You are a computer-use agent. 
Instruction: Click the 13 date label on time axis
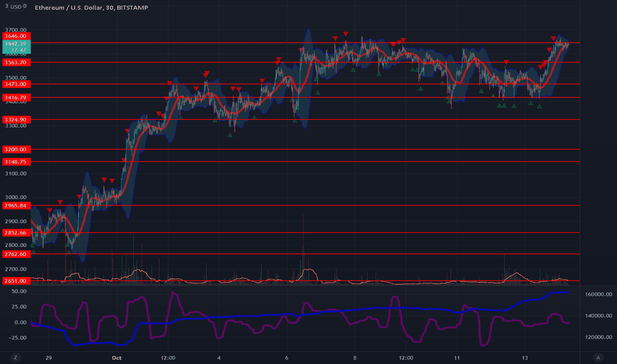click(x=525, y=357)
